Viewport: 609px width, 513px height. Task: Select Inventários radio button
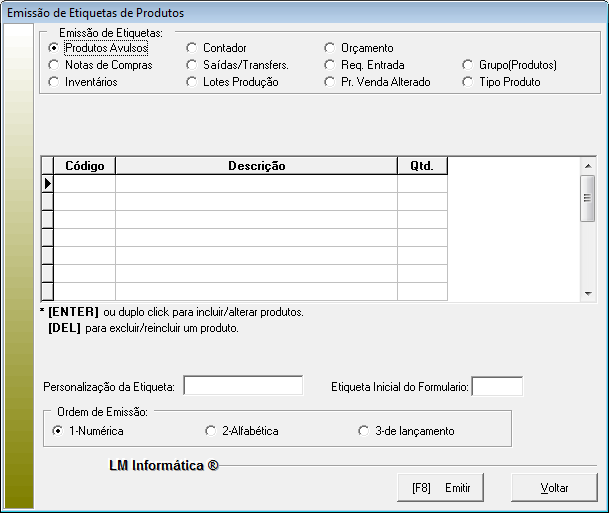pos(54,82)
